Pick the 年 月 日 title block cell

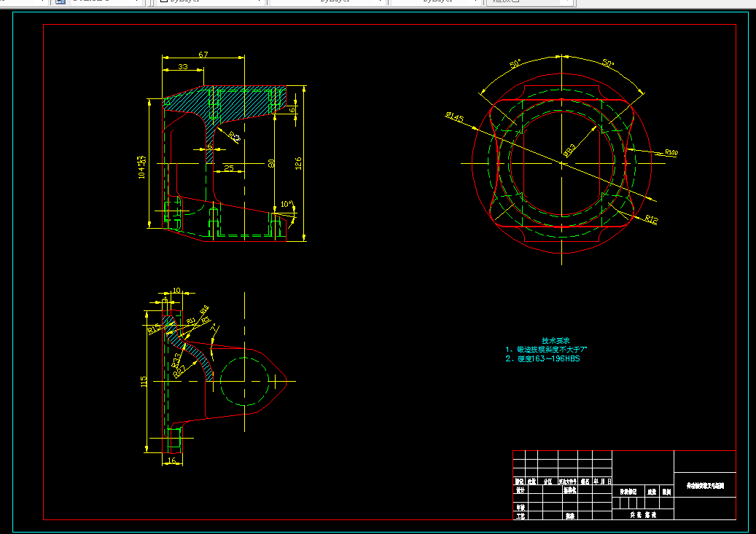point(602,482)
